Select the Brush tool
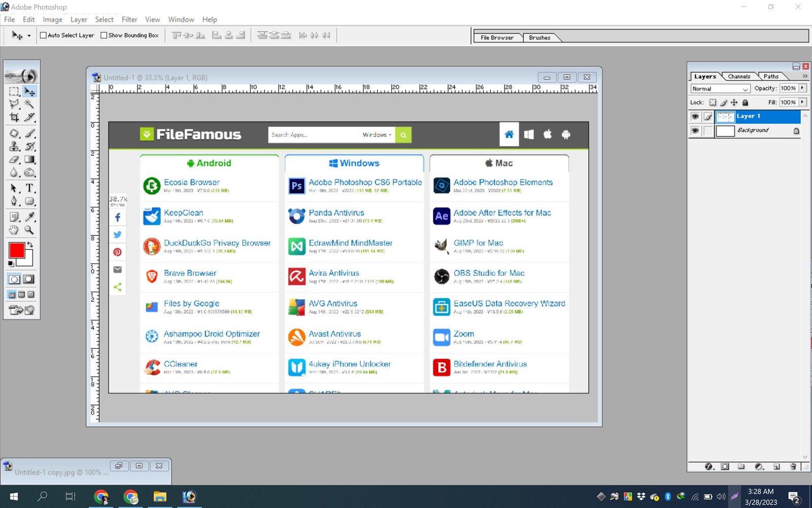The height and width of the screenshot is (508, 812). 29,134
